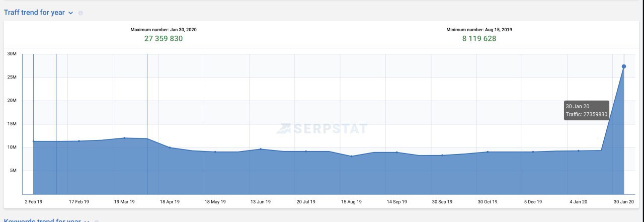Click the '19 Mar 19' x-axis label
The image size is (644, 222).
point(124,202)
